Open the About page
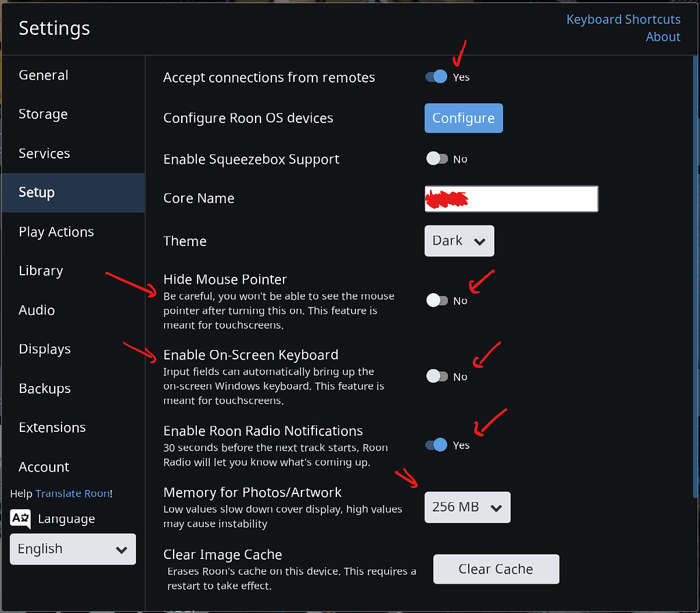 click(x=662, y=36)
